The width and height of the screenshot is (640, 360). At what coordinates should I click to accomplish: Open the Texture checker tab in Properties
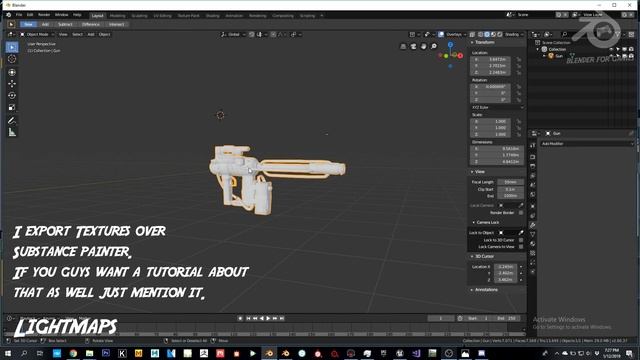click(533, 253)
